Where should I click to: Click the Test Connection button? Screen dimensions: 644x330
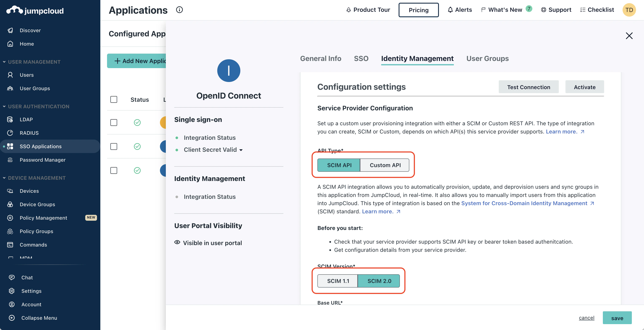tap(529, 87)
